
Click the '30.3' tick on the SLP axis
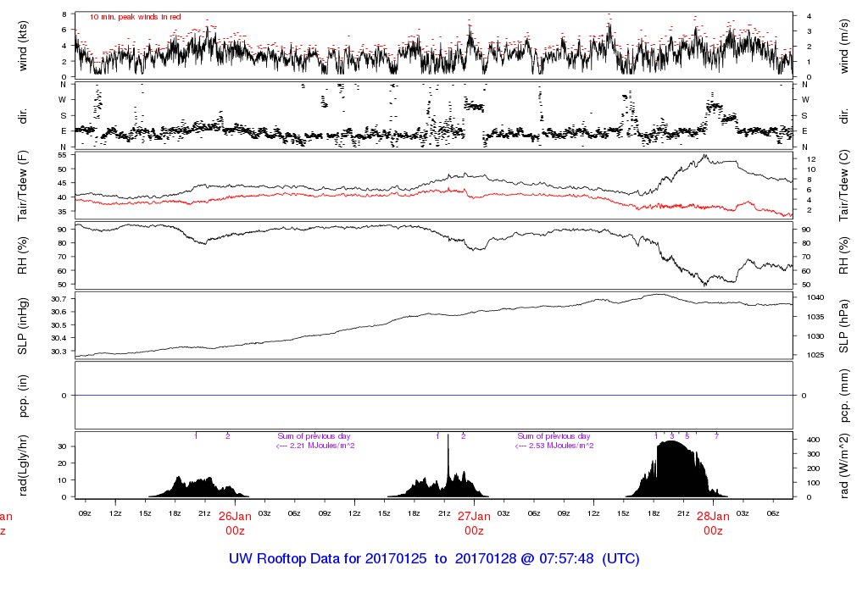pyautogui.click(x=58, y=352)
